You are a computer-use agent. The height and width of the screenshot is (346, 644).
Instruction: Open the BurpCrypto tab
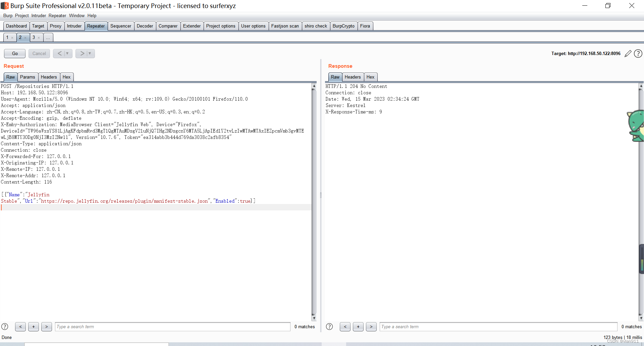click(343, 26)
